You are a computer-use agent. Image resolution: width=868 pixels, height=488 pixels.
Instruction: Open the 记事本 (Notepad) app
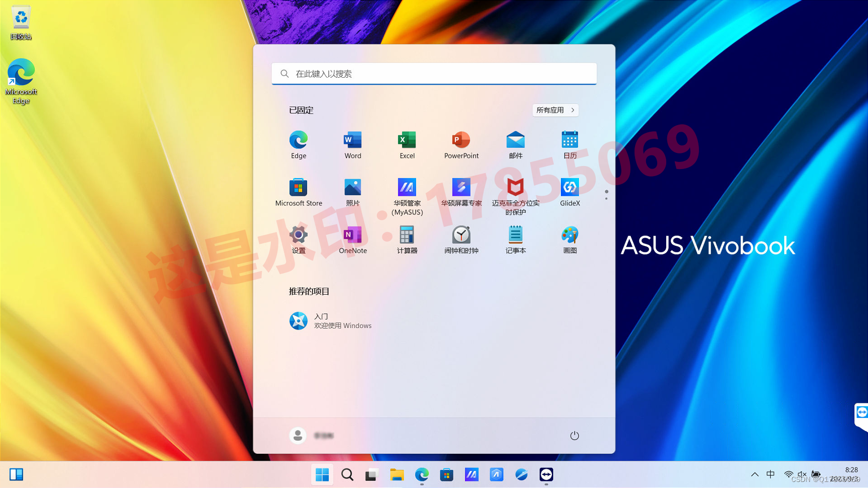(x=515, y=240)
